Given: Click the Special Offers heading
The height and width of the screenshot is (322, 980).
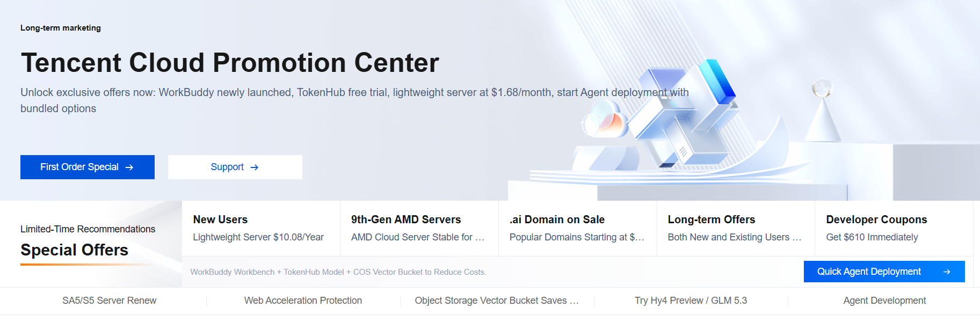Looking at the screenshot, I should click(x=74, y=250).
